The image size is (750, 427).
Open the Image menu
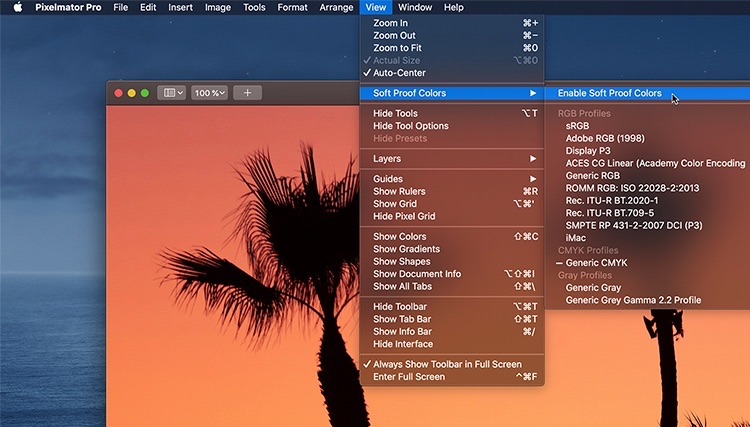pyautogui.click(x=218, y=7)
